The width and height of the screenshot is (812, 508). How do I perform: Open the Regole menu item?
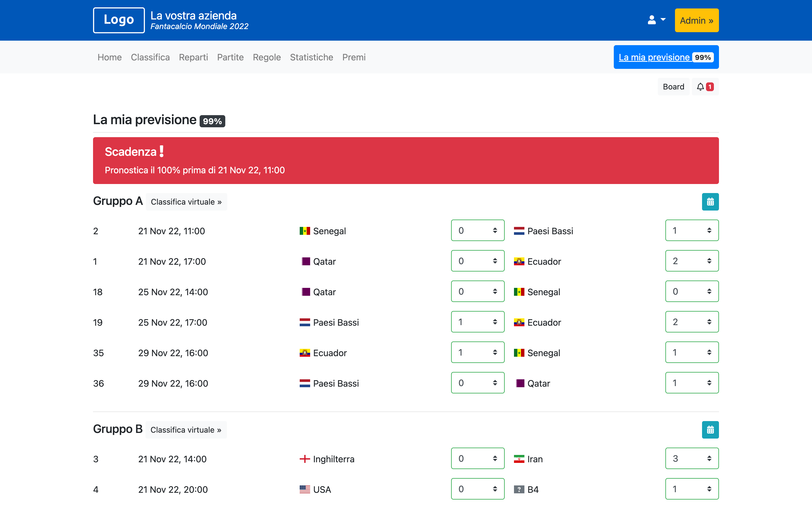click(x=267, y=57)
